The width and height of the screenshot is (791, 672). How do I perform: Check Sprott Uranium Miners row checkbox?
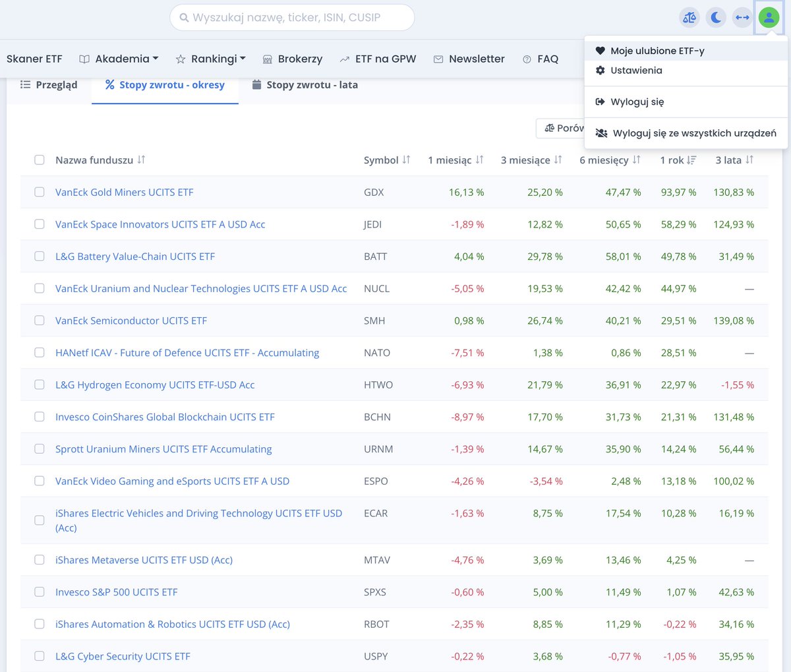click(x=40, y=448)
